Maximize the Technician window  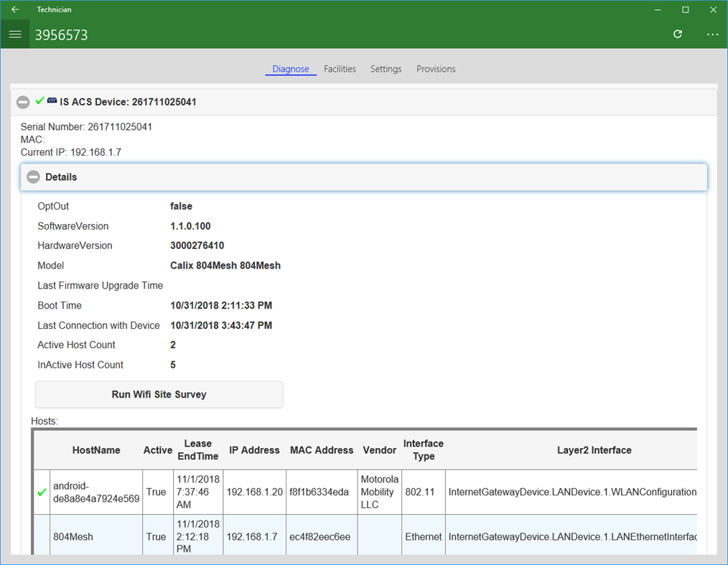(x=685, y=10)
